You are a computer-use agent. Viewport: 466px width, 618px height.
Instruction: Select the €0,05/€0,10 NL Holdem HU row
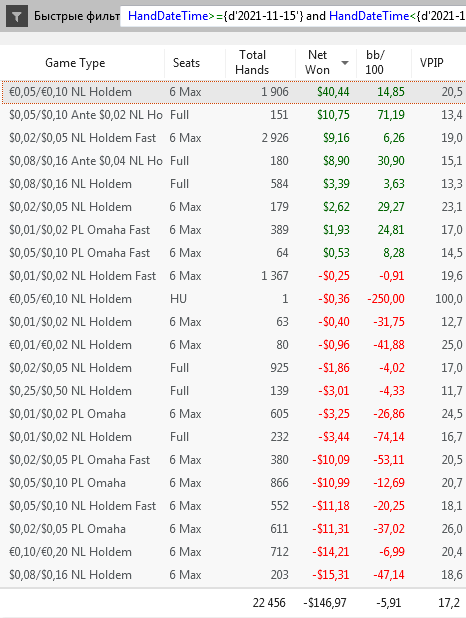[x=233, y=299]
